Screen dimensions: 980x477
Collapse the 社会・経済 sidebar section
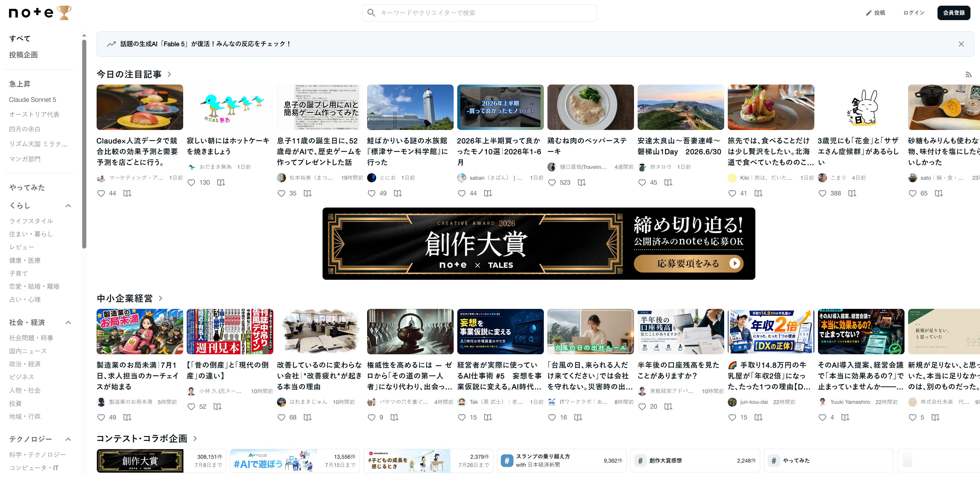click(68, 323)
